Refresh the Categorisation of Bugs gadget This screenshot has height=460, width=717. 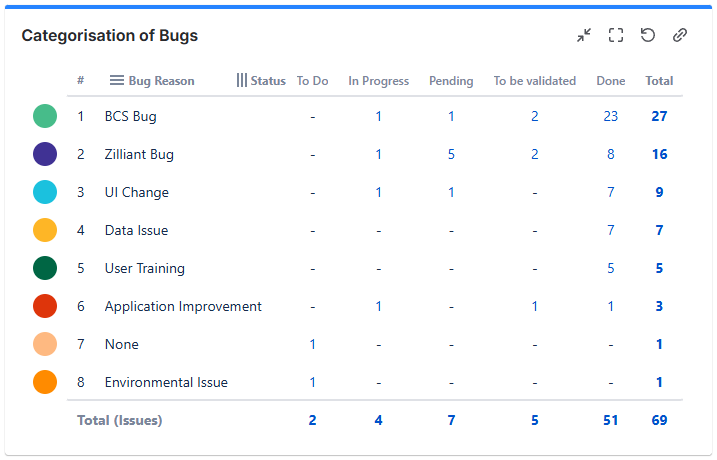pos(648,35)
